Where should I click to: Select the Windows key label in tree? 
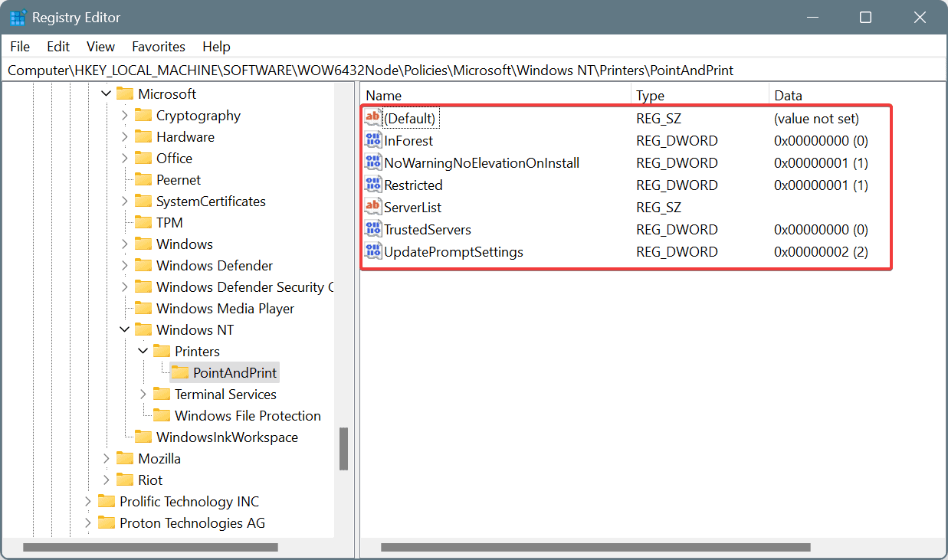185,244
